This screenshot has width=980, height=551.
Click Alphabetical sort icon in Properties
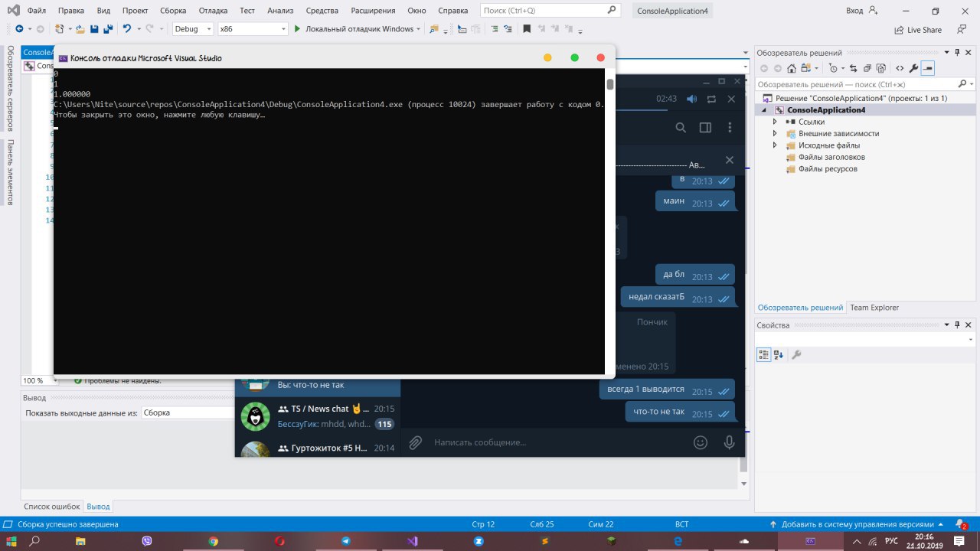[x=779, y=354]
